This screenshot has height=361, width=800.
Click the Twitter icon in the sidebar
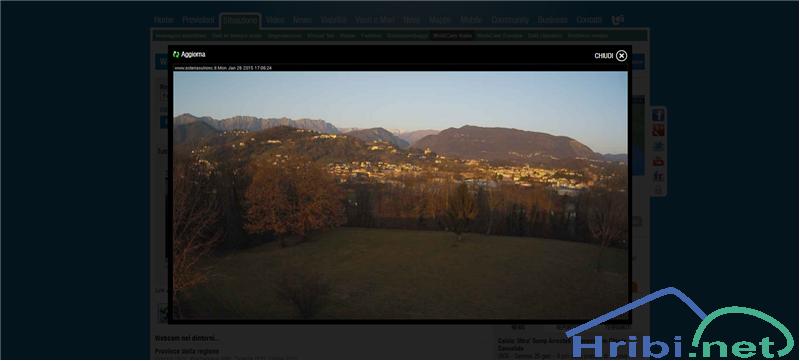tap(658, 146)
